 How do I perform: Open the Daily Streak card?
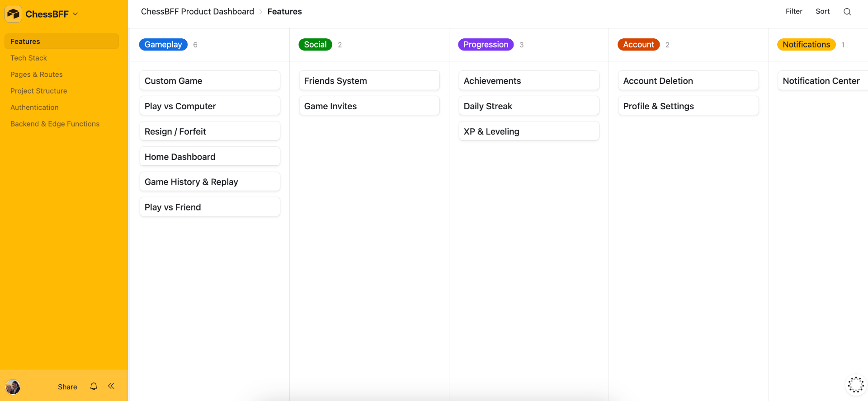(x=529, y=106)
